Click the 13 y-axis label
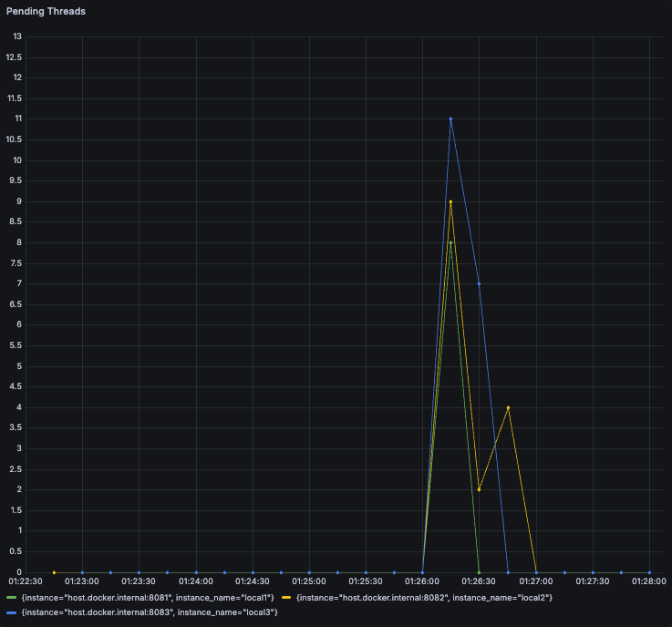 pos(17,36)
